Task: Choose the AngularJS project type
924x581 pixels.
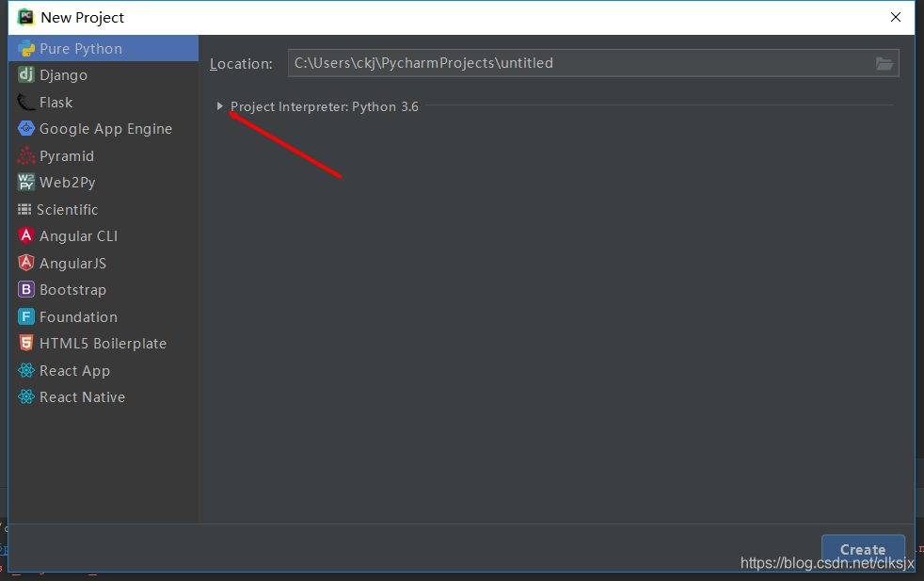Action: pyautogui.click(x=104, y=263)
